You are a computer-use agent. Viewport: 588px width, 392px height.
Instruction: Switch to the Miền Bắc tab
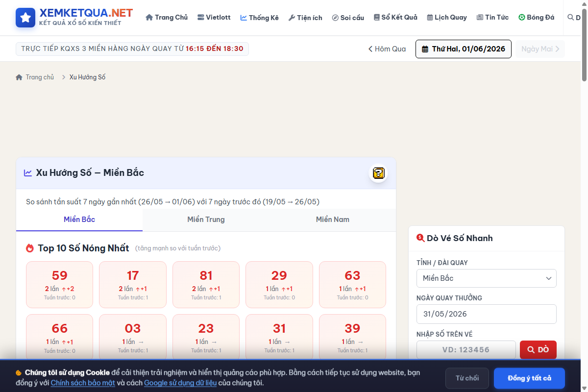[79, 220]
